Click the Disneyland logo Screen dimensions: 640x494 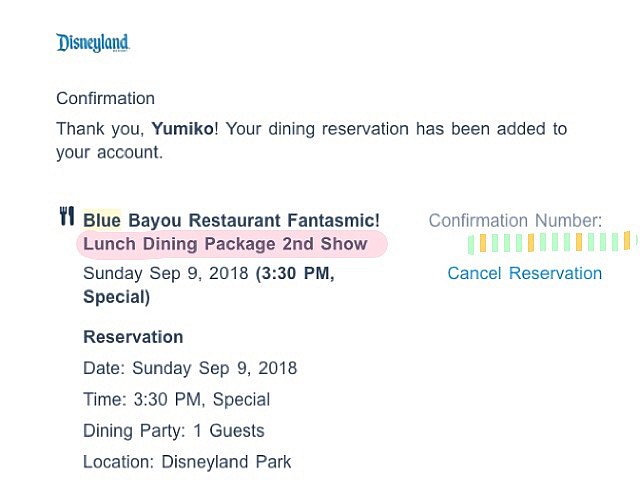(93, 43)
